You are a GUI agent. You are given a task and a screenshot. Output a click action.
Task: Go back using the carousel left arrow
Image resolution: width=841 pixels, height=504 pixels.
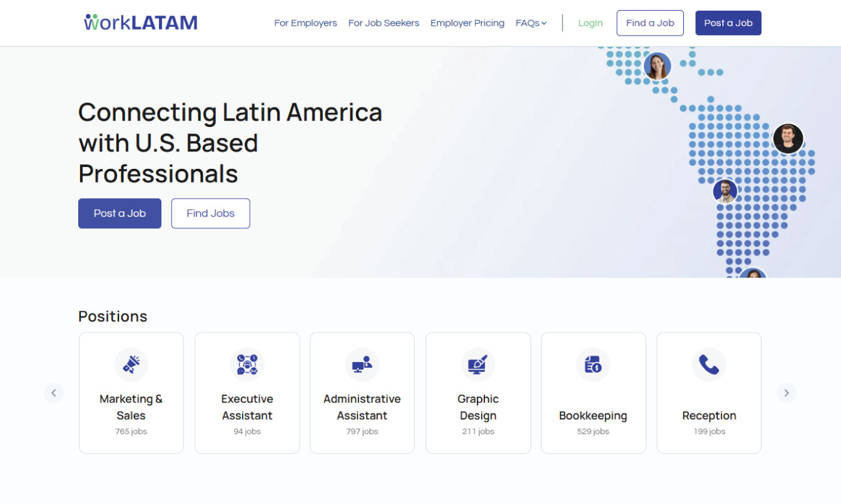54,393
